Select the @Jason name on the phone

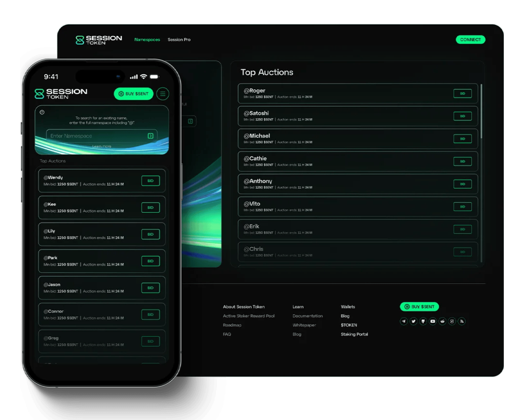(x=52, y=285)
